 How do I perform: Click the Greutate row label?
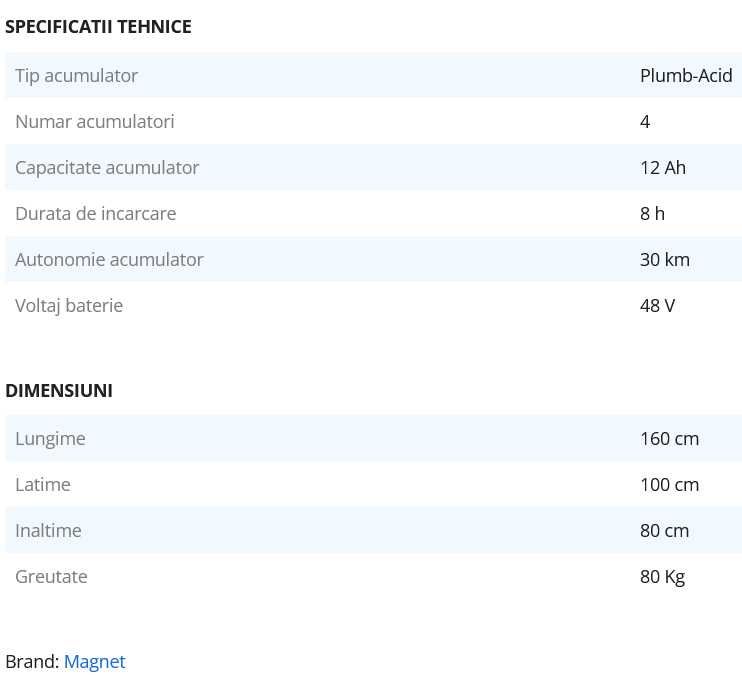click(x=51, y=577)
